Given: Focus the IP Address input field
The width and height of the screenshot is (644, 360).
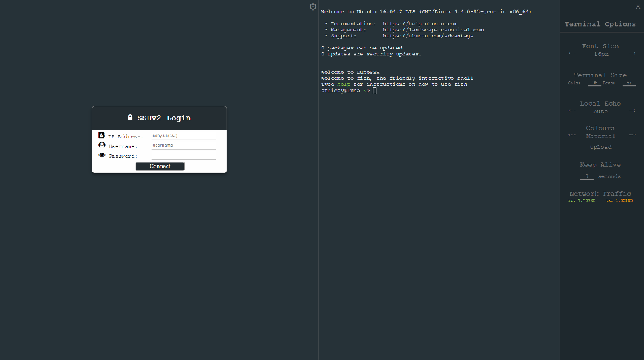Looking at the screenshot, I should tap(184, 136).
